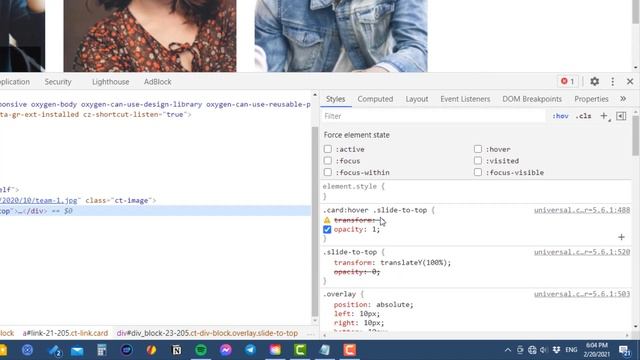This screenshot has width=640, height=360.
Task: Click the Styles pane vertical scrollbar
Action: coord(636,136)
